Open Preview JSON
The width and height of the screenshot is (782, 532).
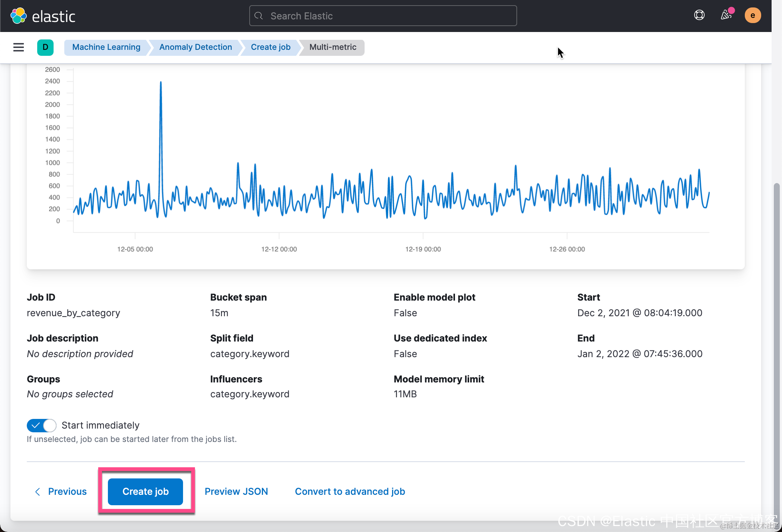(x=236, y=491)
